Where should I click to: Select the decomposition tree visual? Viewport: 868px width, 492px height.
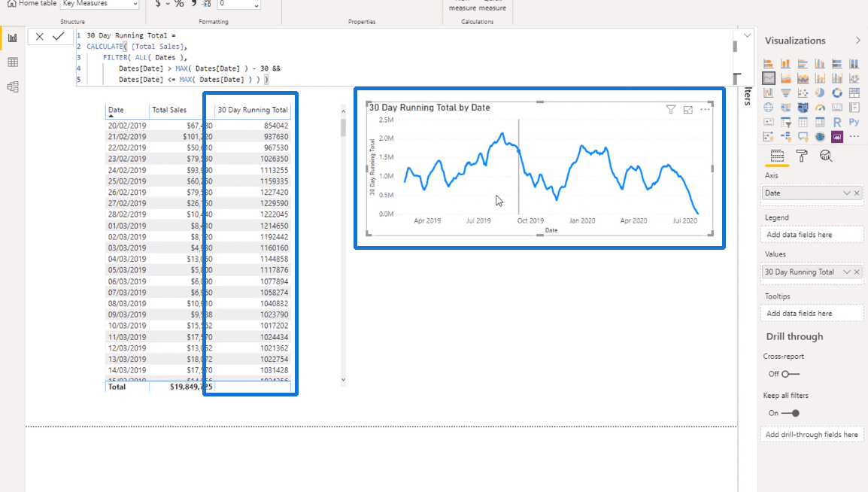785,136
